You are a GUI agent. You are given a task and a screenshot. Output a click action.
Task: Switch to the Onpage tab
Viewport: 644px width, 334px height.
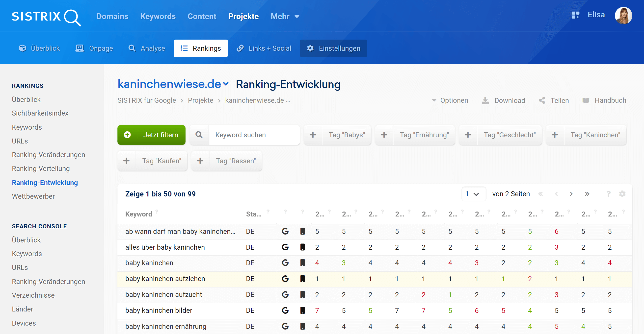[95, 48]
